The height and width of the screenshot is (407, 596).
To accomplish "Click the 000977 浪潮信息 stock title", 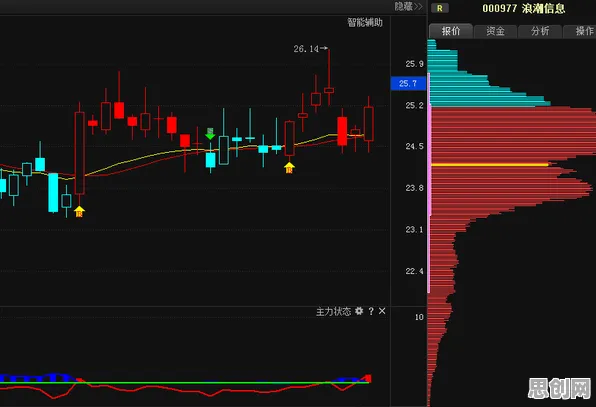I will point(524,8).
